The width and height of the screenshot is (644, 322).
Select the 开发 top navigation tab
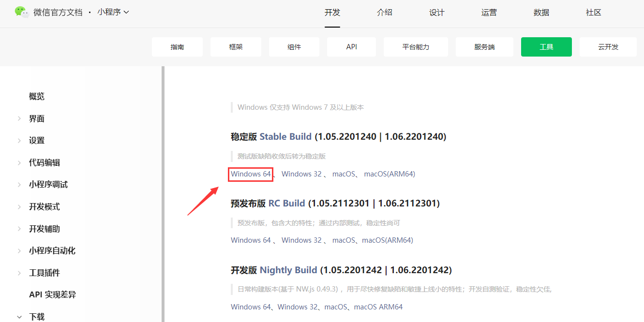pos(332,13)
